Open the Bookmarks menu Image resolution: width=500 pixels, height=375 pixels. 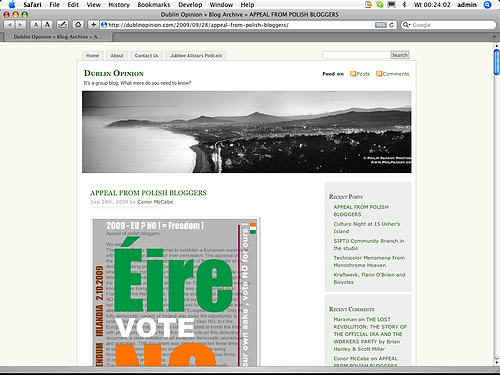(154, 5)
